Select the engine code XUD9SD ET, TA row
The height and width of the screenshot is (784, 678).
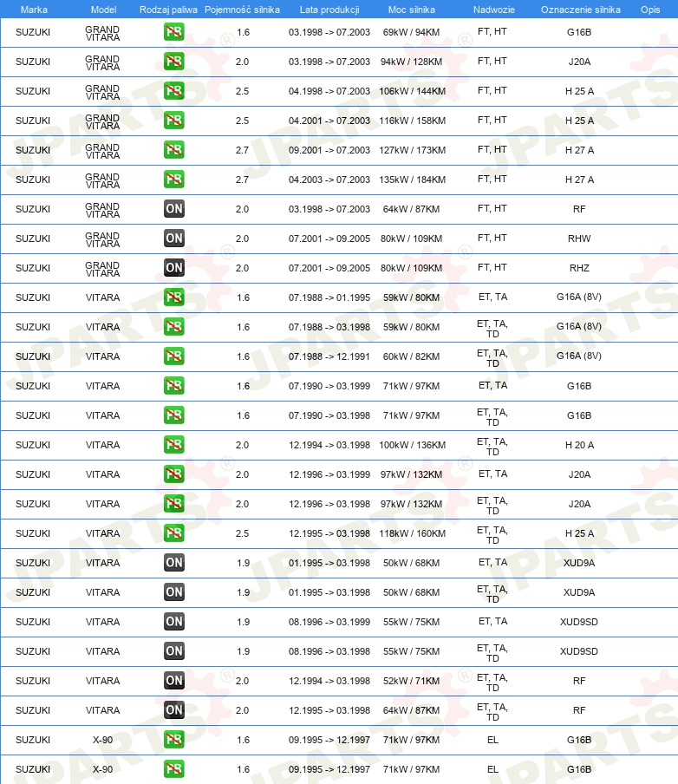pos(339,622)
